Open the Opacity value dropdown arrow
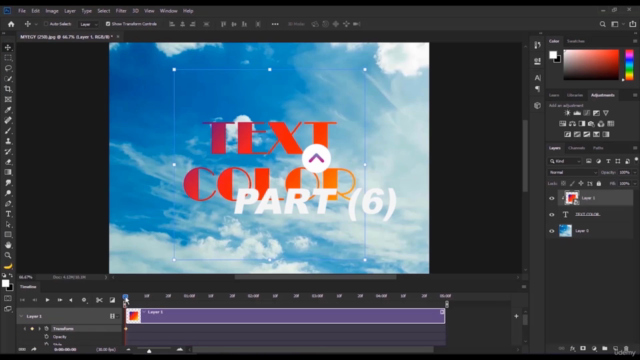Image resolution: width=640 pixels, height=360 pixels. 634,173
